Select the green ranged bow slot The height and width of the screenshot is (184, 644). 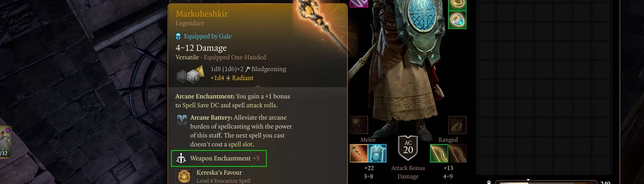[x=439, y=153]
